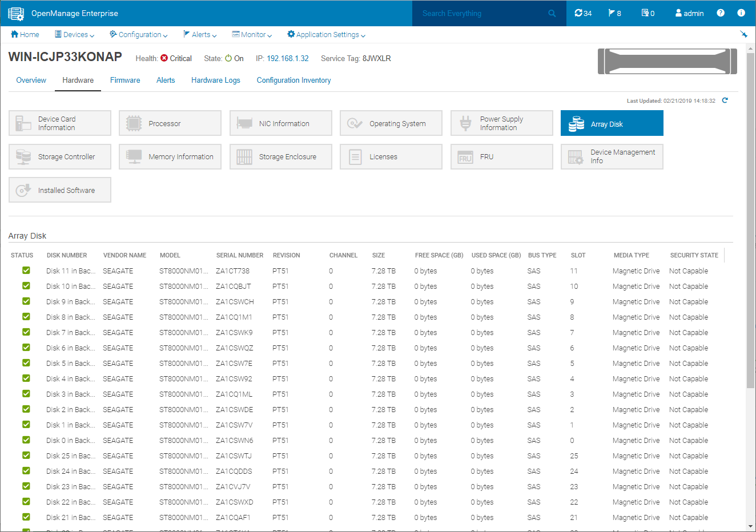Image resolution: width=756 pixels, height=532 pixels.
Task: Click the info icon in header
Action: [741, 13]
